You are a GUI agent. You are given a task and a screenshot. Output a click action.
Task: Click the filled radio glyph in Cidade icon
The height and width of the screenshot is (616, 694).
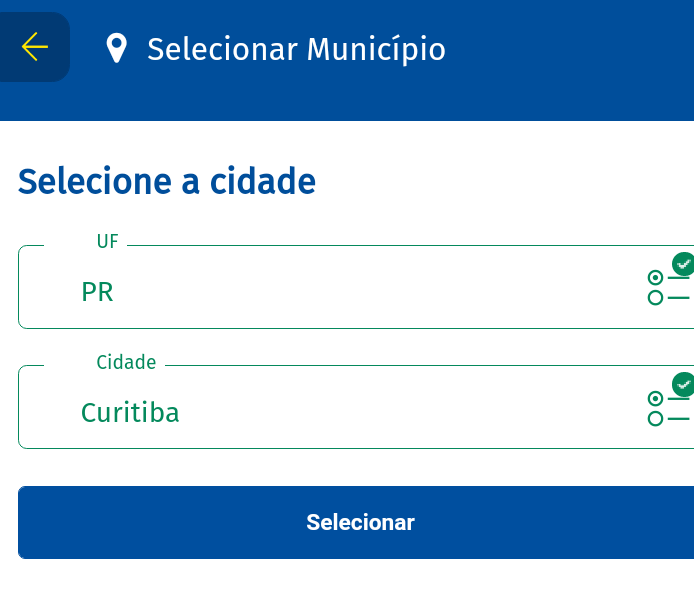(x=655, y=398)
